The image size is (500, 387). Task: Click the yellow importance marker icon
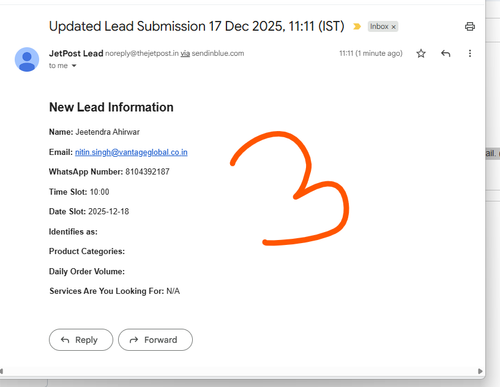tap(357, 26)
